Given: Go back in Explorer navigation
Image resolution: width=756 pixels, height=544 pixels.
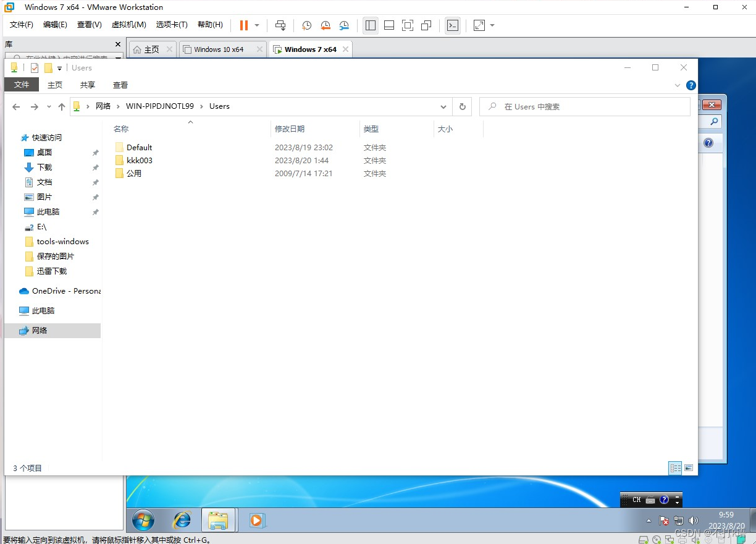Looking at the screenshot, I should point(16,106).
